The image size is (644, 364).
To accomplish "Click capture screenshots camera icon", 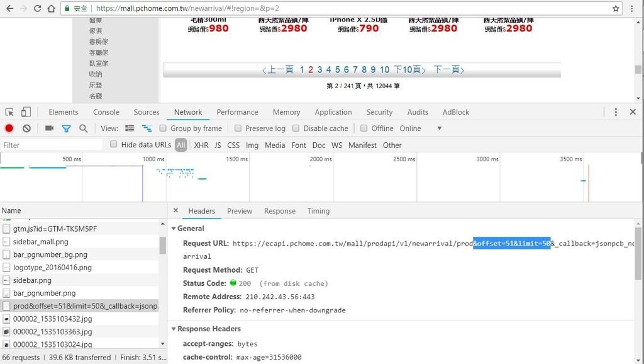I will 49,128.
